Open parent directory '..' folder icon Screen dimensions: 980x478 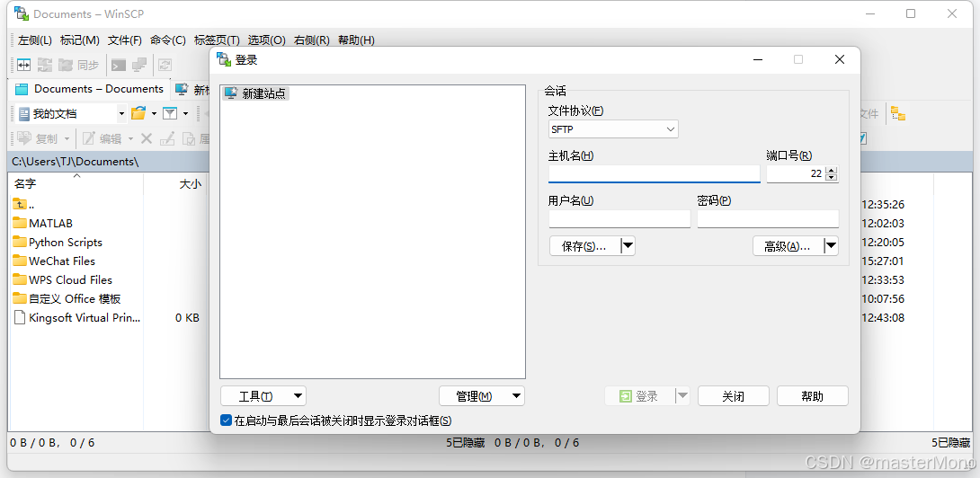point(20,204)
